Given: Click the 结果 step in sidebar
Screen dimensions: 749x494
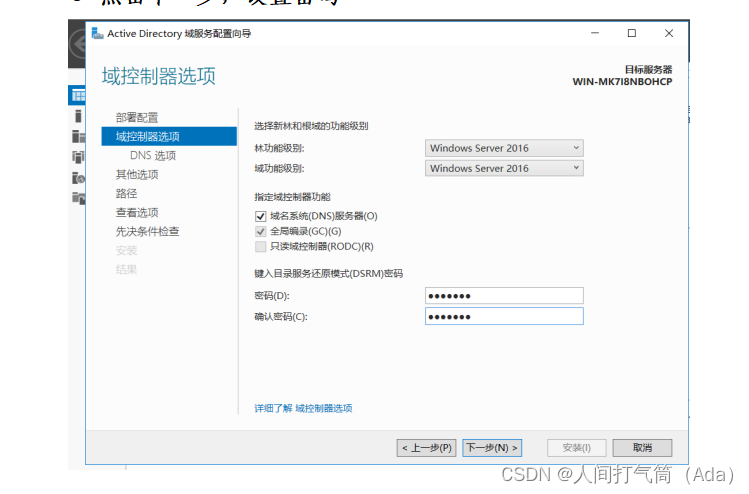Looking at the screenshot, I should pos(126,269).
